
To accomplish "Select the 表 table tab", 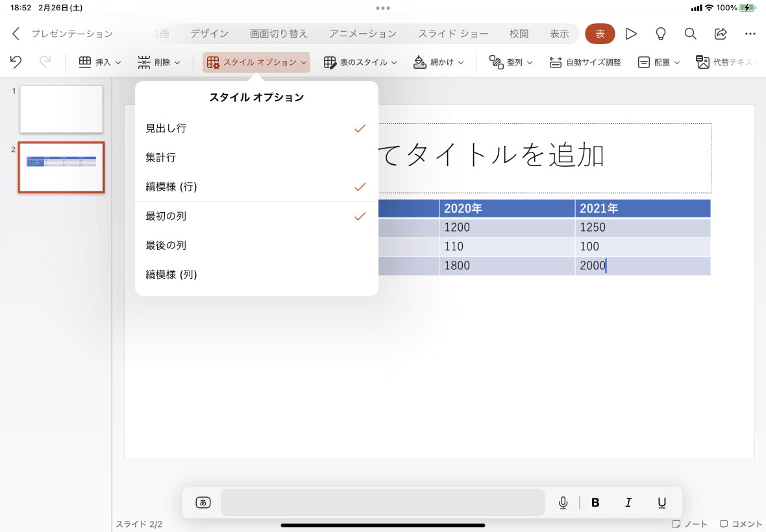I will point(600,34).
